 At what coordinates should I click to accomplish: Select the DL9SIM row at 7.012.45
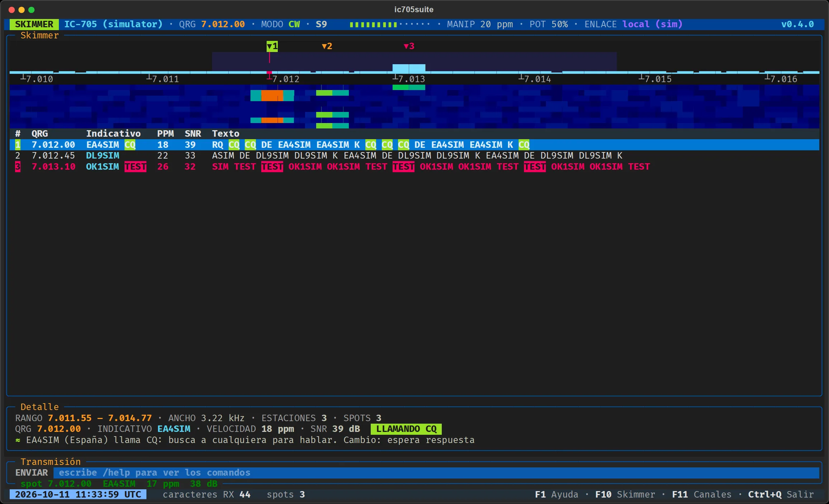coord(414,156)
